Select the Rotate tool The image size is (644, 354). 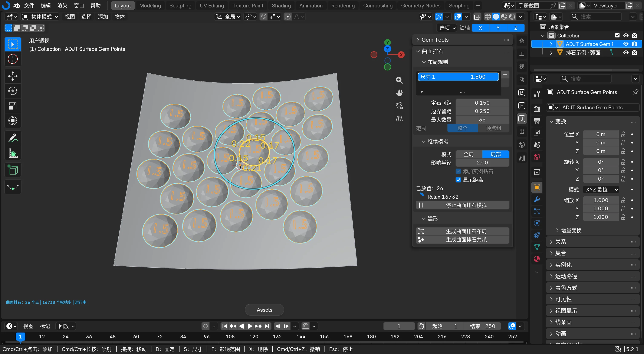[13, 91]
